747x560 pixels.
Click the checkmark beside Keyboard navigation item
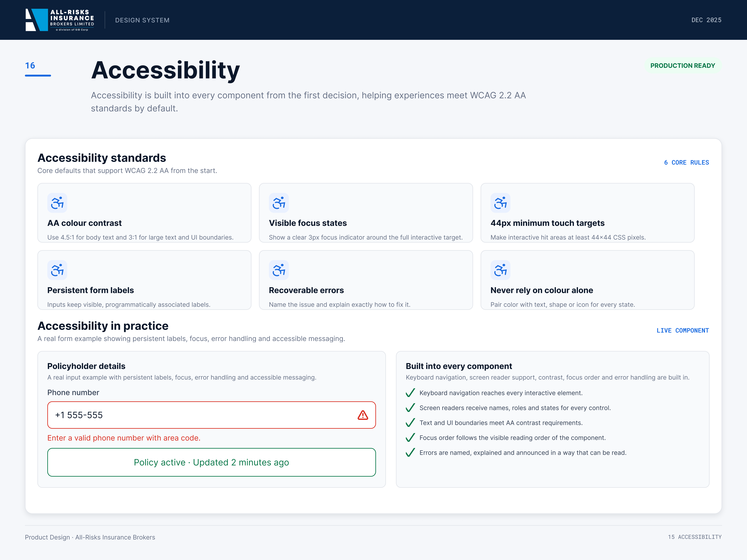pos(410,393)
